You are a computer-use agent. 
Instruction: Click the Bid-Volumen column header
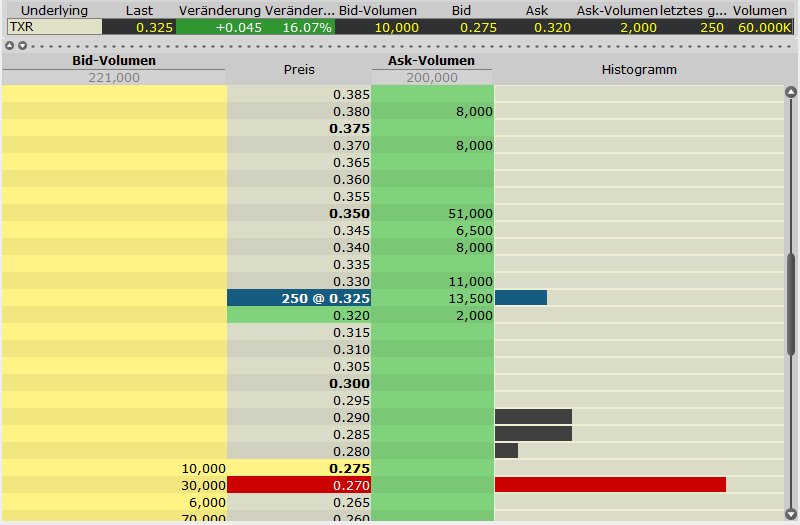click(114, 61)
